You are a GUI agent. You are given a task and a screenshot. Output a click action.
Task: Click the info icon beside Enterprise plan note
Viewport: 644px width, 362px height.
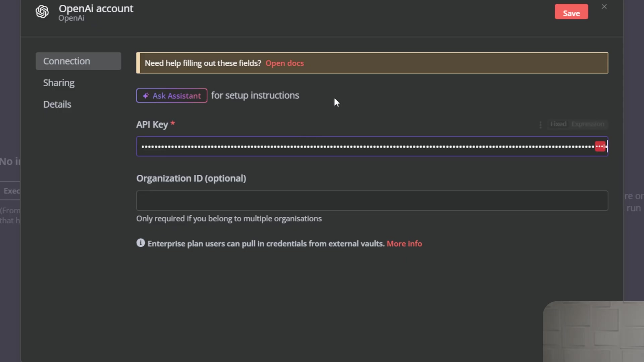click(x=141, y=243)
